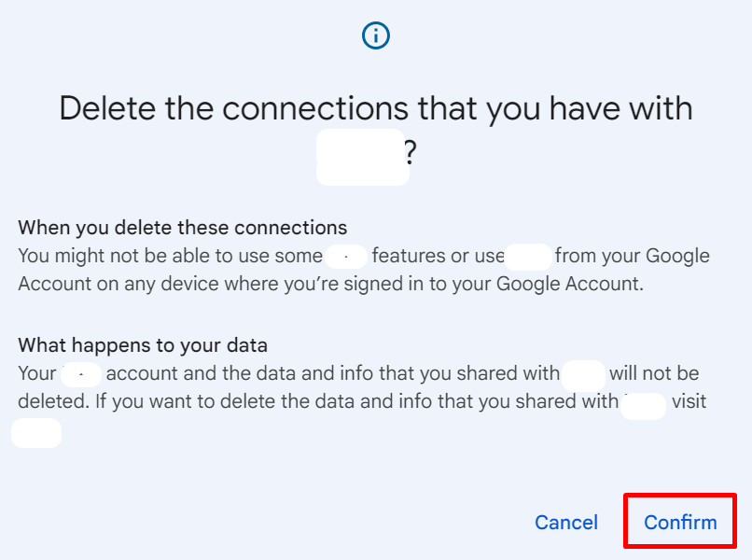
Task: Click the "features or use" text
Action: (x=438, y=256)
